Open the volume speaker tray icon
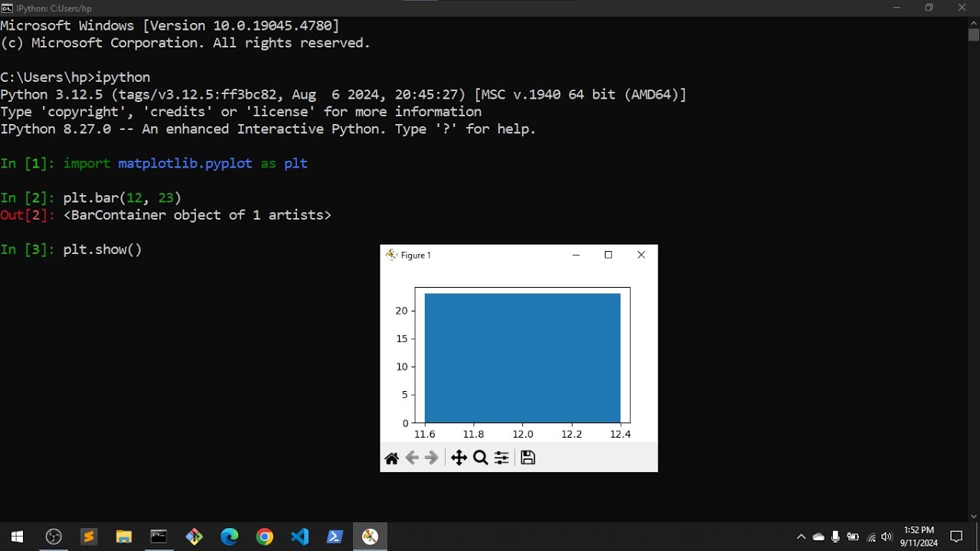This screenshot has height=551, width=980. [887, 537]
